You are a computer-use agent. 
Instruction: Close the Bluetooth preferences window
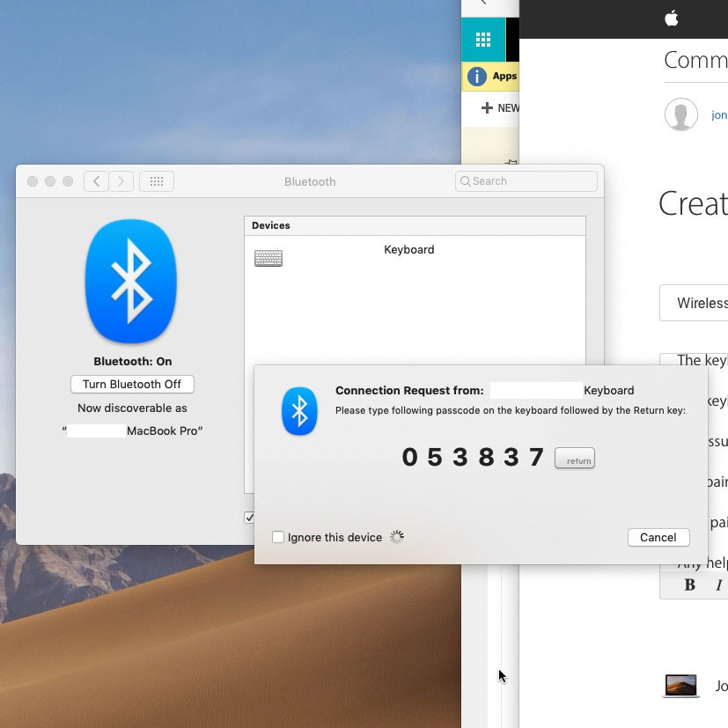coord(33,181)
